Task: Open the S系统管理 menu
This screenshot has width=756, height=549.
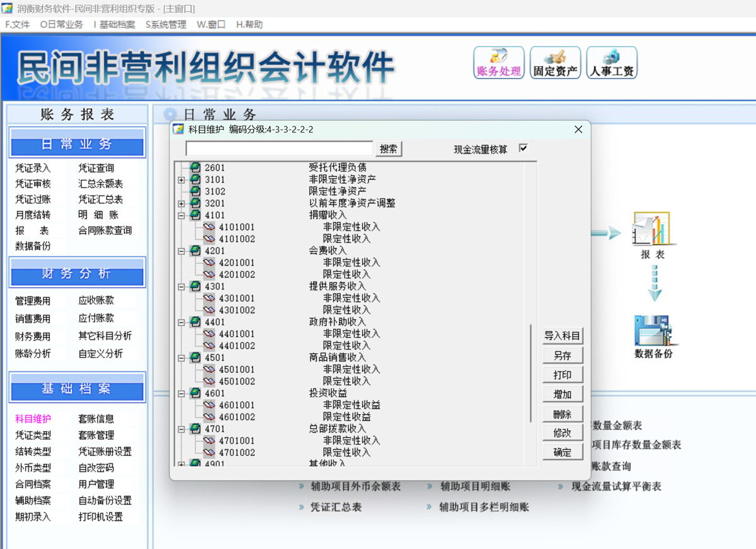Action: coord(166,25)
